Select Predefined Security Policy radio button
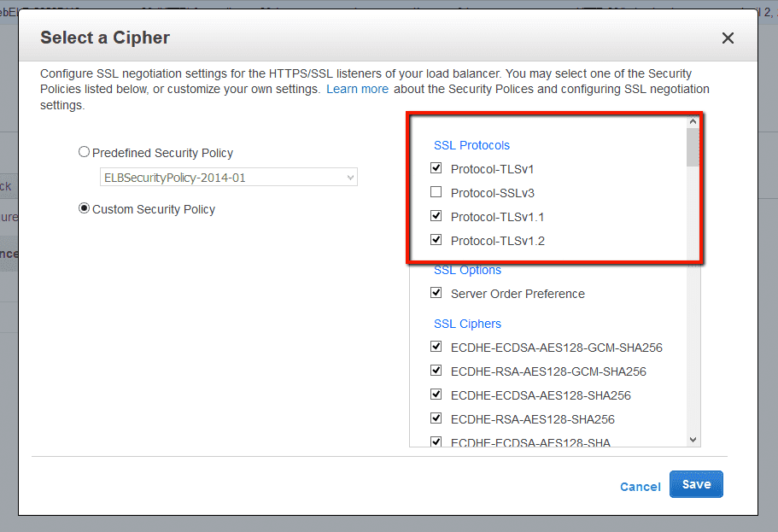This screenshot has height=532, width=778. [x=84, y=152]
